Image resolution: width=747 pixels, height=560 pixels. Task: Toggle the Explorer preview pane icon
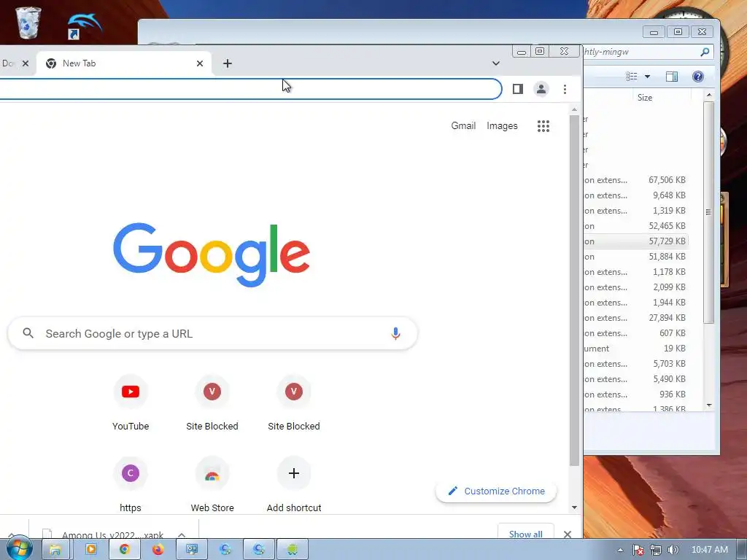tap(671, 76)
